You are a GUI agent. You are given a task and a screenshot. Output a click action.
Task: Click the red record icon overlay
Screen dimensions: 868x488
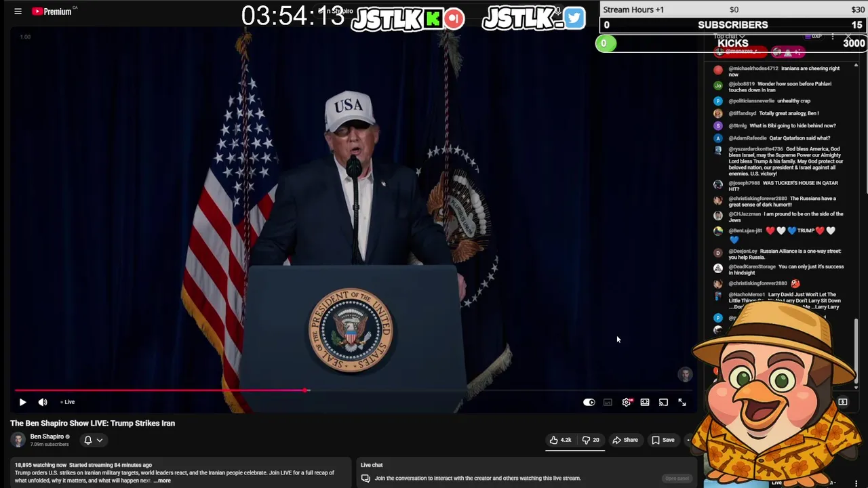tap(454, 18)
